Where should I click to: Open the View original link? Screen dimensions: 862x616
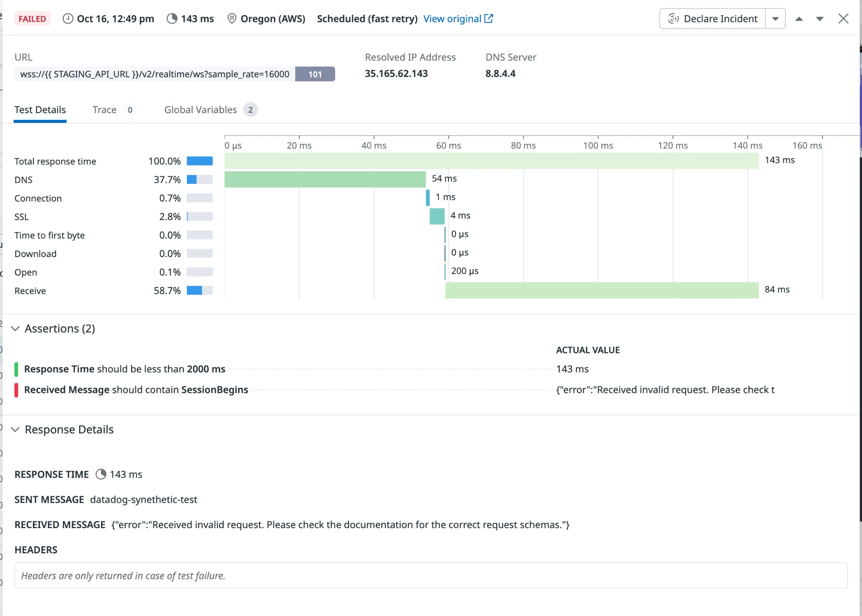[x=452, y=19]
